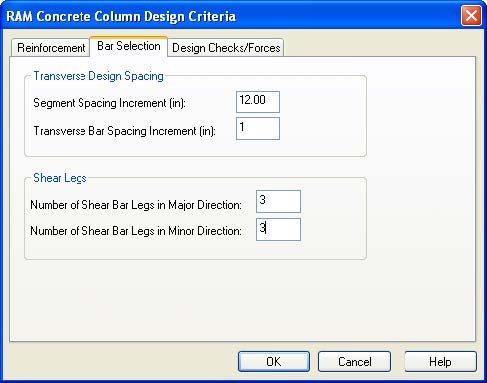Close the dialog with the red X
This screenshot has width=487, height=383.
[x=471, y=15]
